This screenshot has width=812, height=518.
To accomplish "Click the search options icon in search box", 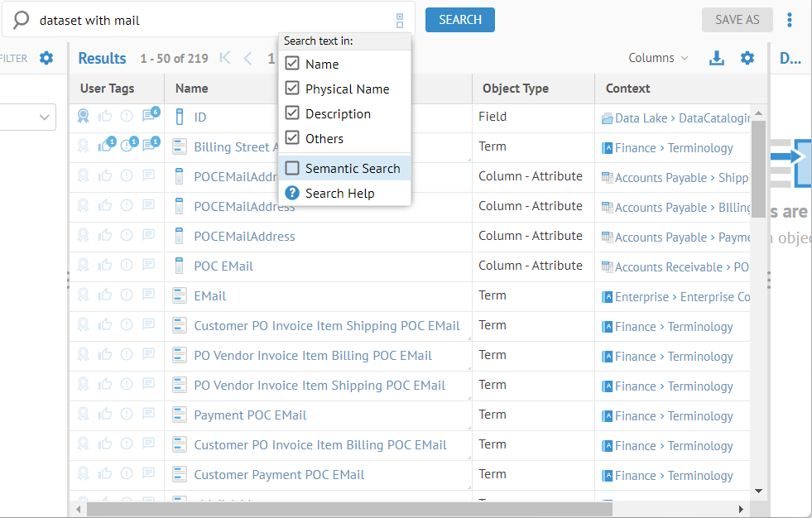I will pos(400,21).
